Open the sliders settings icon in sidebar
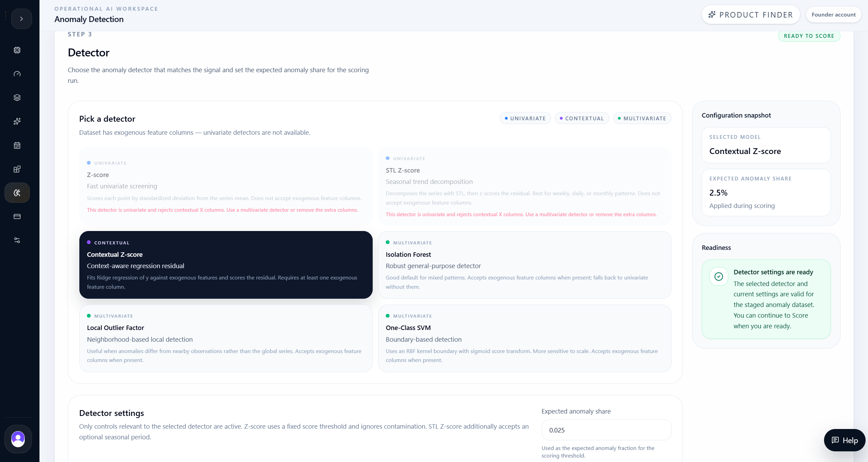 coord(17,240)
